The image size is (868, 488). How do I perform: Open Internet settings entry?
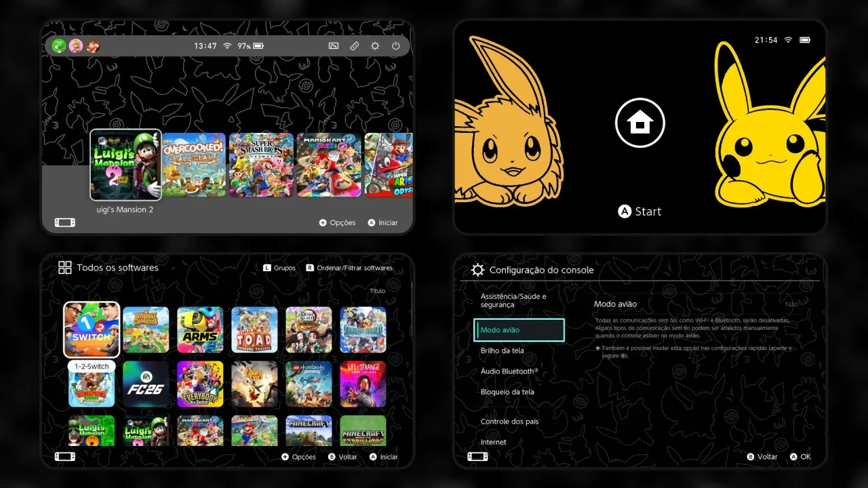(493, 442)
